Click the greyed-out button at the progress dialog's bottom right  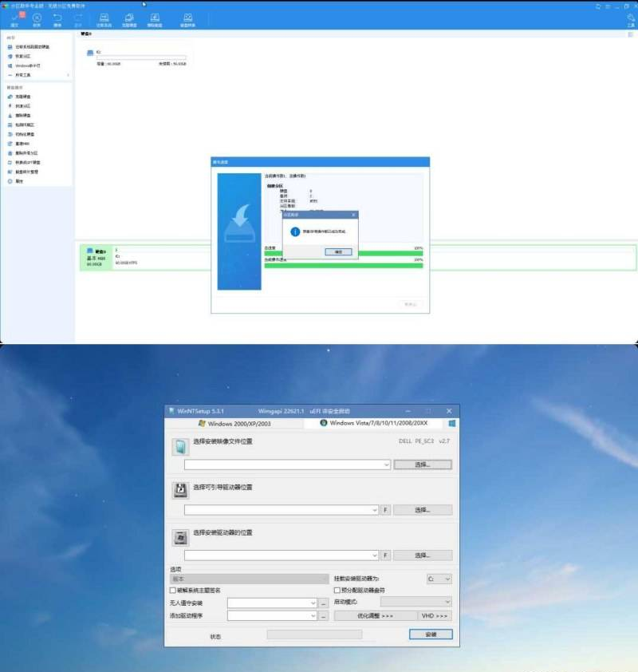(x=411, y=304)
